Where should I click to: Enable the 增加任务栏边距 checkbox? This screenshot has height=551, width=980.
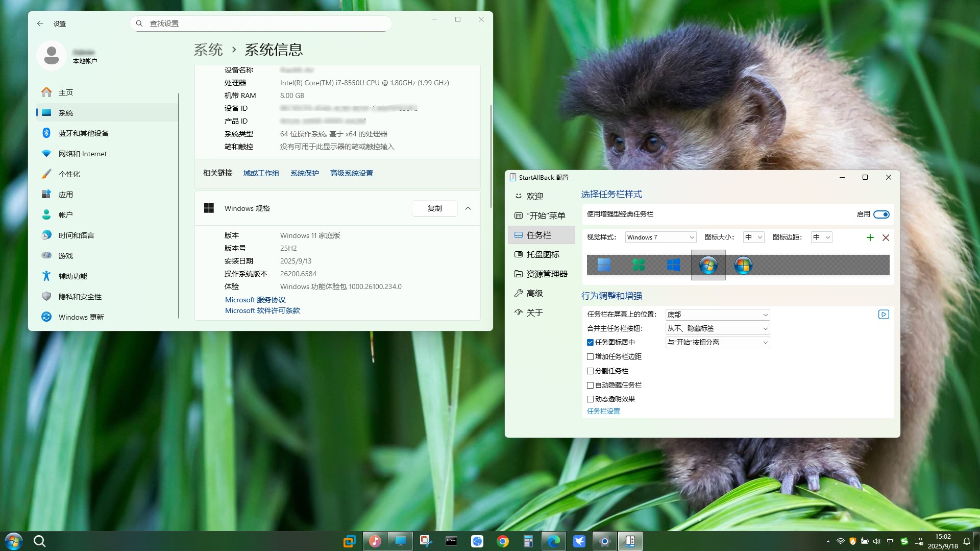click(590, 357)
